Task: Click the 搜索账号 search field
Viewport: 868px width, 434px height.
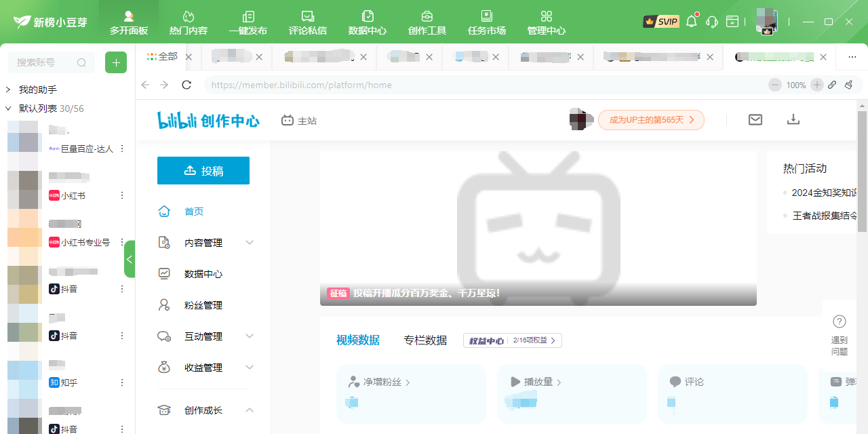Action: click(x=45, y=62)
